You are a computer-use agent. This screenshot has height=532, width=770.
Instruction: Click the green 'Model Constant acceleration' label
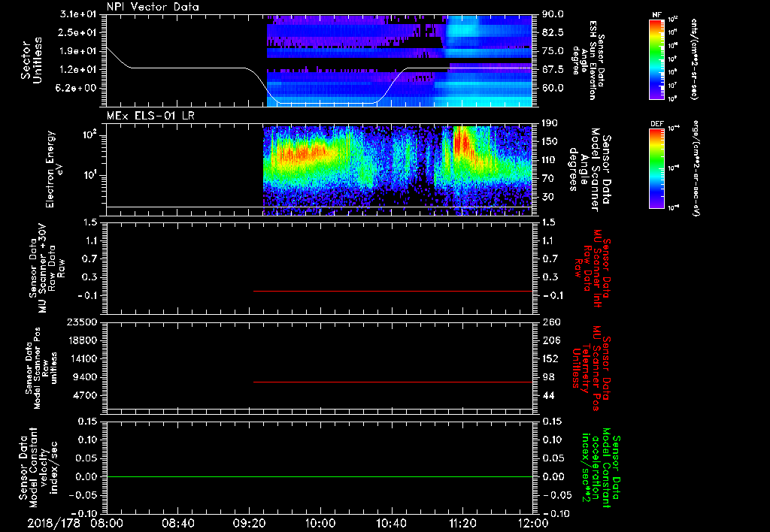point(601,467)
